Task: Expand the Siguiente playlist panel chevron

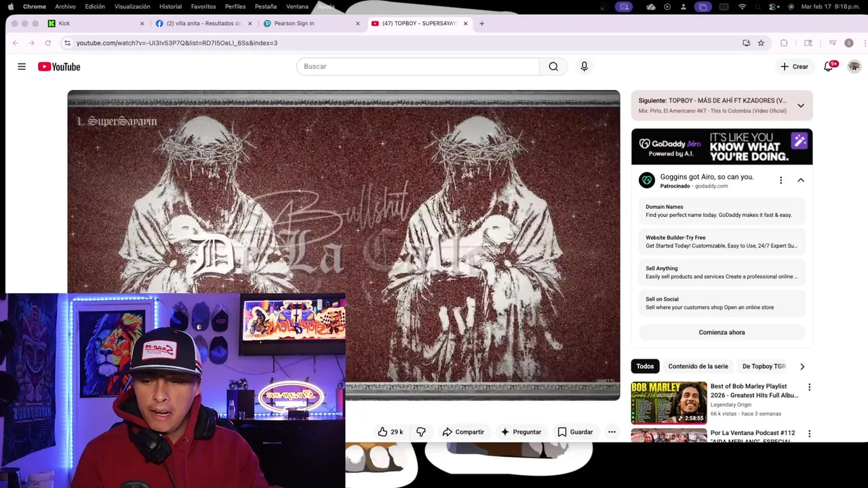Action: pos(800,105)
